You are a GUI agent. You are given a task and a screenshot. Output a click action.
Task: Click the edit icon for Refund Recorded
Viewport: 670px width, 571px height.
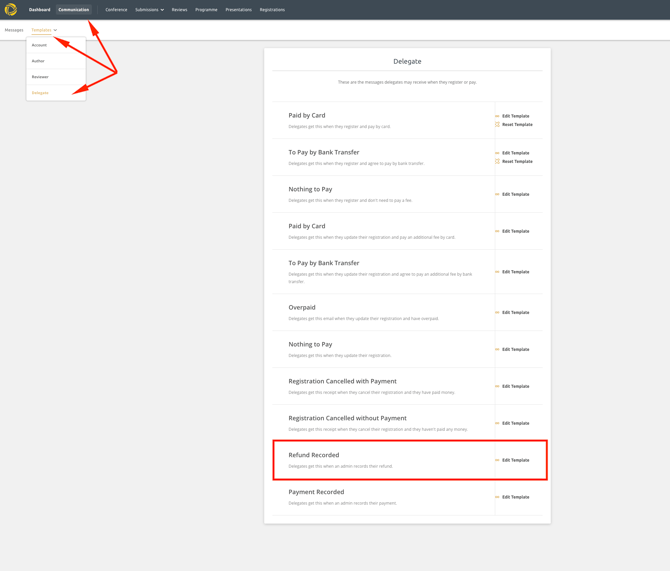[x=497, y=460]
